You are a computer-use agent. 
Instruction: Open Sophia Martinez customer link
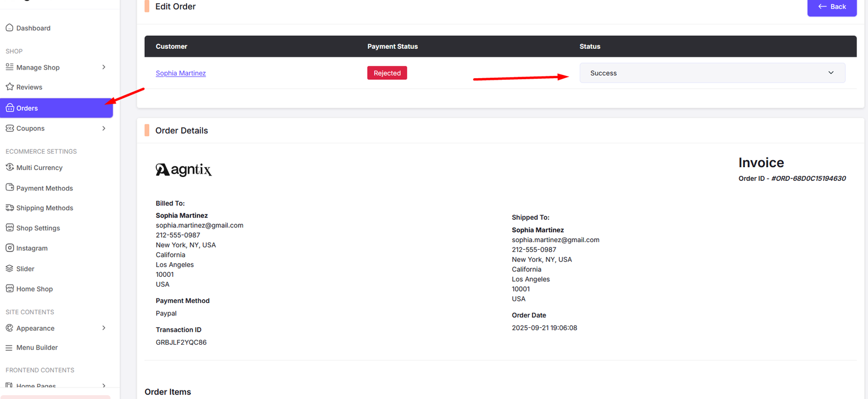(x=181, y=73)
